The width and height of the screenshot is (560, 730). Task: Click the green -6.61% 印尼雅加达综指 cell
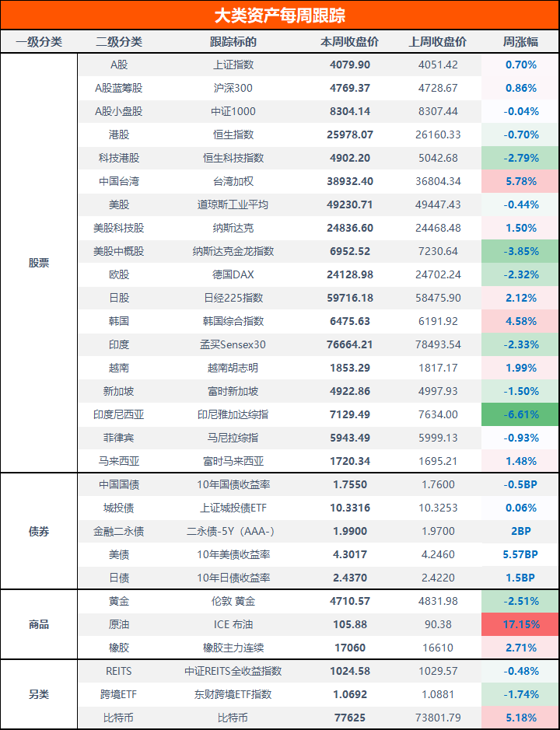point(520,414)
